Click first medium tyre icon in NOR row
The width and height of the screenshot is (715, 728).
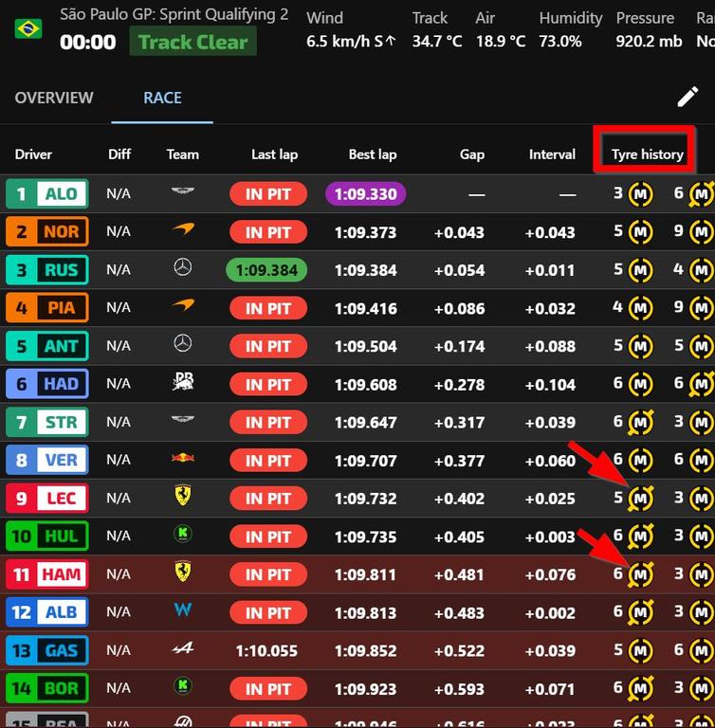(x=641, y=232)
